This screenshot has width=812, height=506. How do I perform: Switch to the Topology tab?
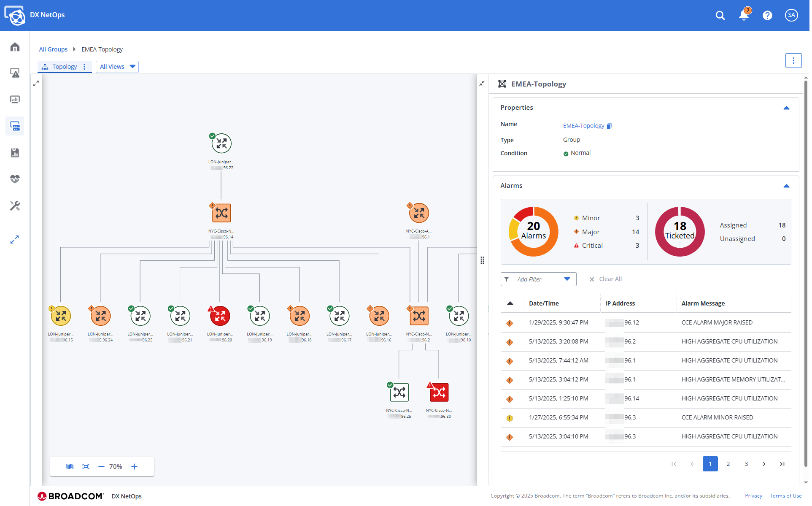[64, 67]
